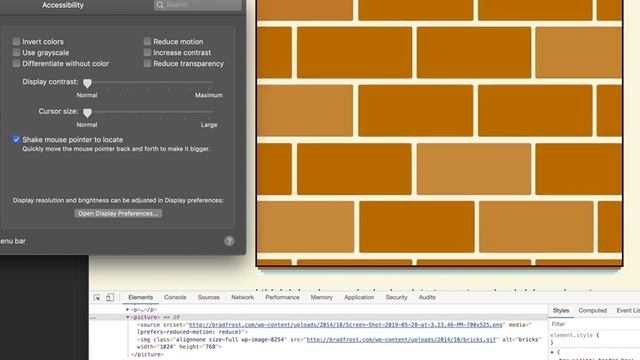Click the Styles Filter input field

594,324
